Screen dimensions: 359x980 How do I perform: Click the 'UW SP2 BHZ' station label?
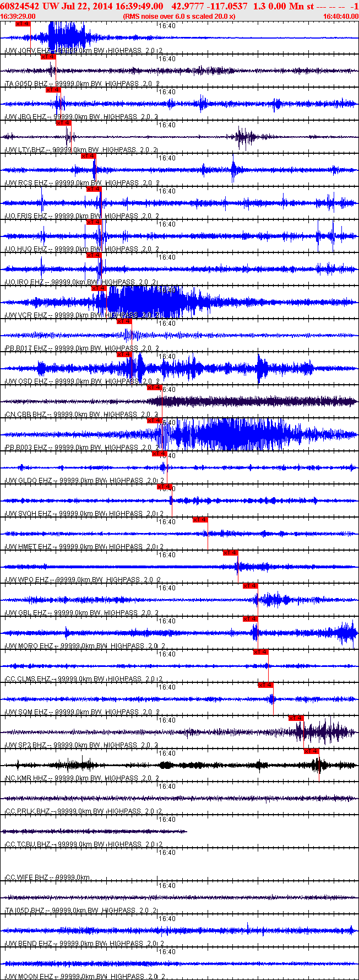point(26,745)
